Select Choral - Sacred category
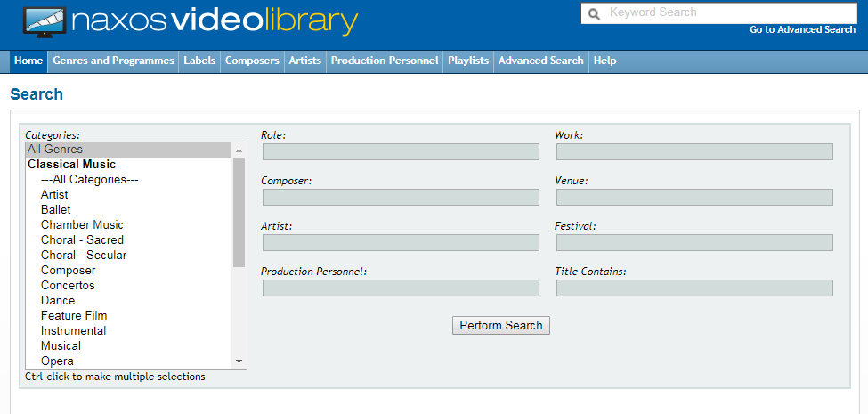This screenshot has height=414, width=868. (128, 240)
